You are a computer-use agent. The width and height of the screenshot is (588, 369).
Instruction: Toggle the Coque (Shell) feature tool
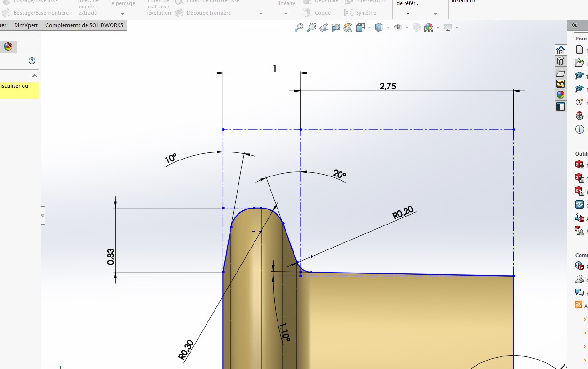pos(317,13)
